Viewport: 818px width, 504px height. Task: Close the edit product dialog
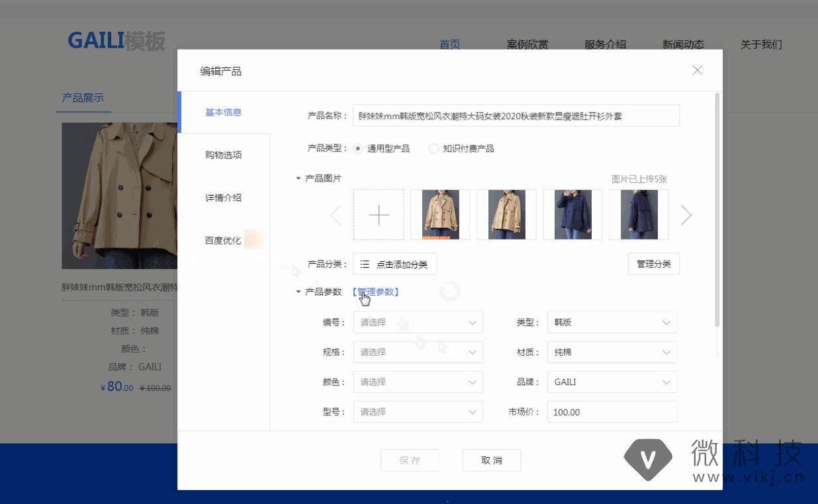[x=697, y=70]
